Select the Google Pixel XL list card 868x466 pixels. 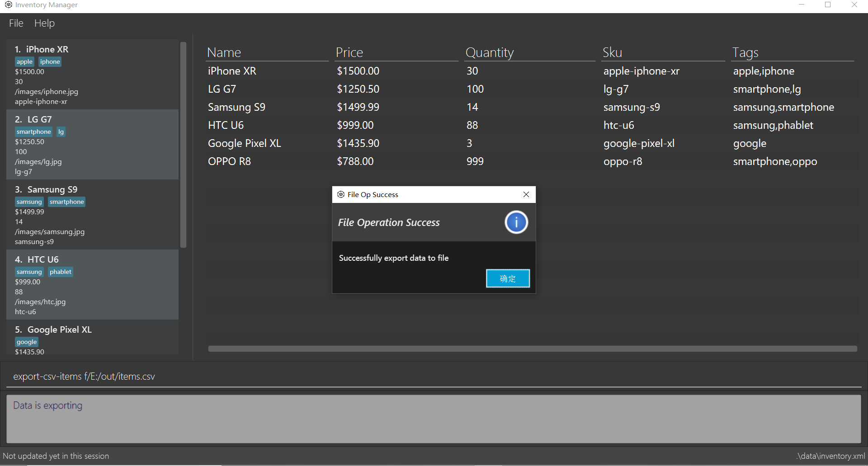(92, 338)
